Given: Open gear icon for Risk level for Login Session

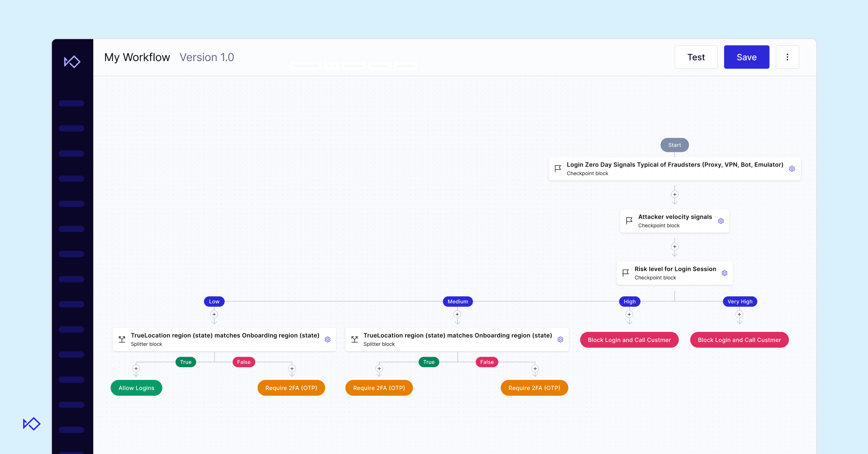Looking at the screenshot, I should pos(724,273).
